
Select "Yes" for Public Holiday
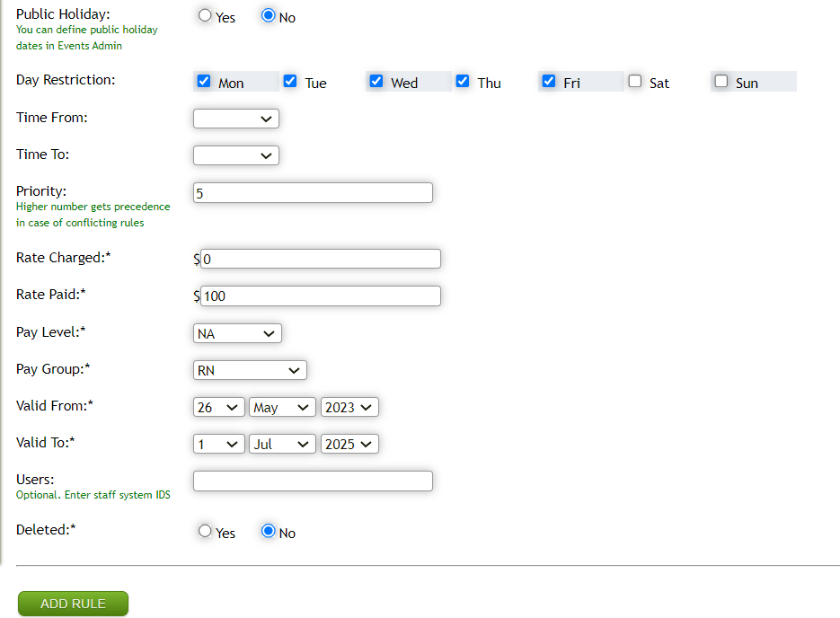(205, 15)
